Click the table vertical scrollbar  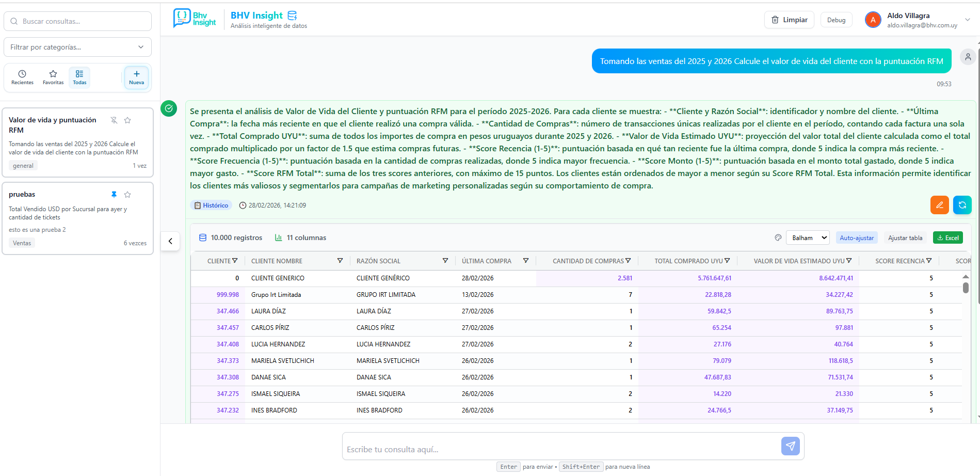966,288
